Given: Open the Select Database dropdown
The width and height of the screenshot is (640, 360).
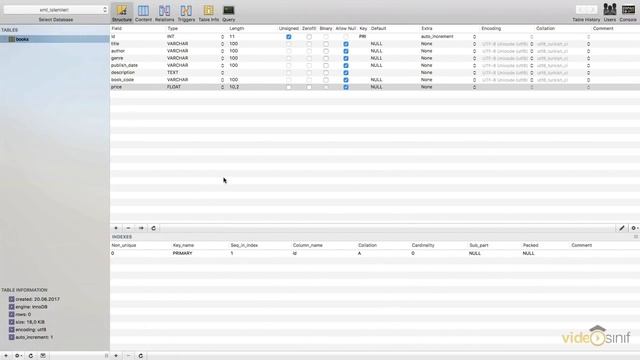Looking at the screenshot, I should pyautogui.click(x=56, y=9).
